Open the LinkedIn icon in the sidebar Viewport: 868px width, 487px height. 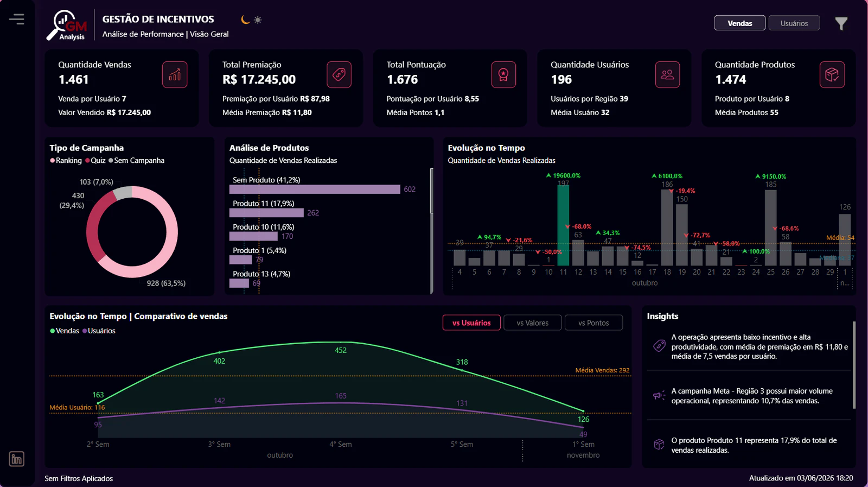(x=17, y=459)
